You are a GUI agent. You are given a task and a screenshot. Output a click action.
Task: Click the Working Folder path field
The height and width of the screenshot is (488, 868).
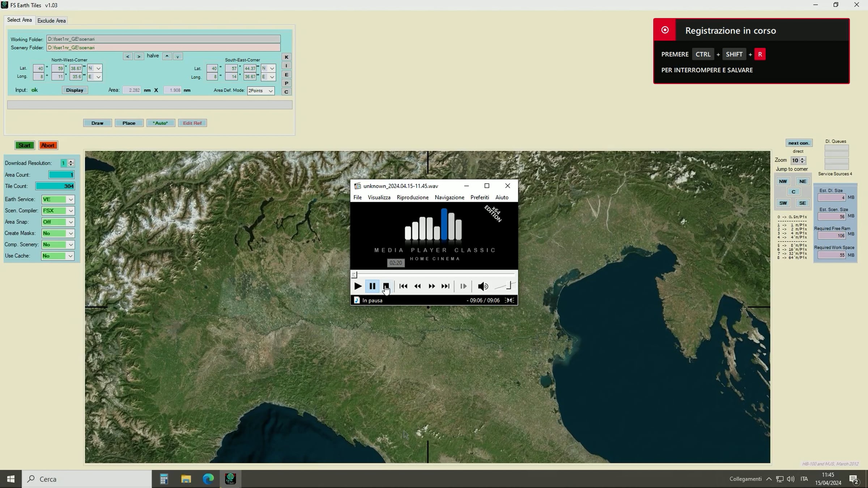[x=163, y=39]
